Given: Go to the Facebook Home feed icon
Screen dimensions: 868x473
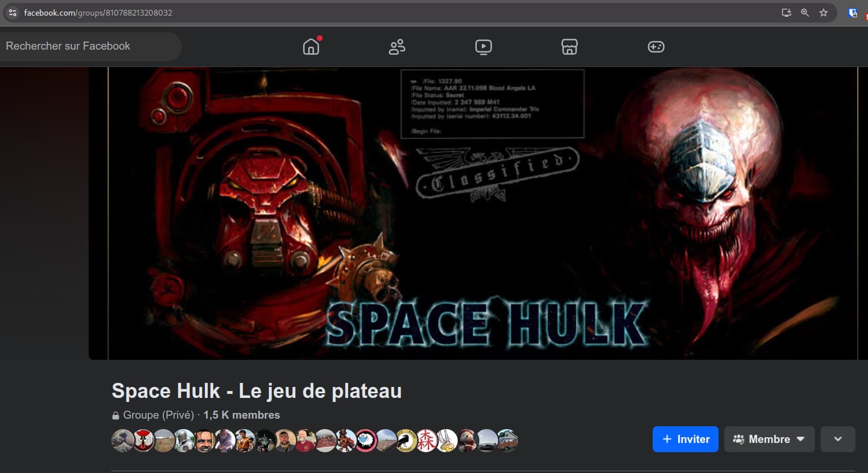Looking at the screenshot, I should (x=311, y=47).
